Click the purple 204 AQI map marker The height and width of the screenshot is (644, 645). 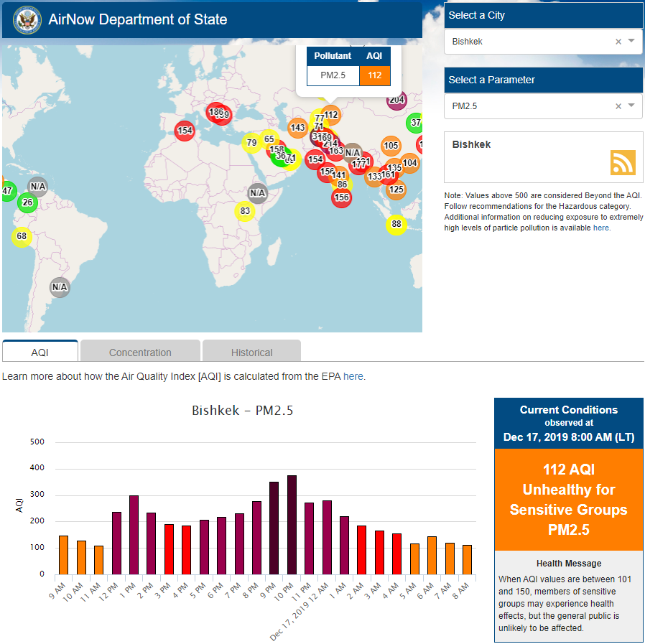click(x=396, y=100)
